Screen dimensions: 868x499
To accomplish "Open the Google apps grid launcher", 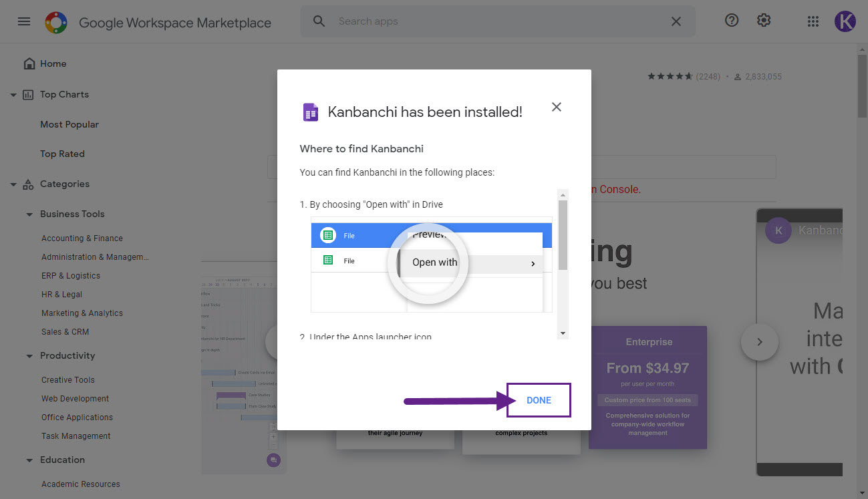I will pyautogui.click(x=813, y=21).
